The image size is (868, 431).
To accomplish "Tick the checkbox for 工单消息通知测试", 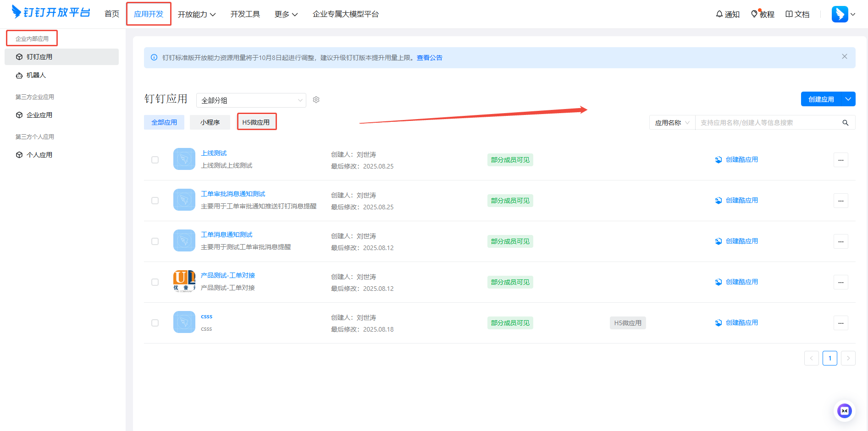I will click(155, 241).
